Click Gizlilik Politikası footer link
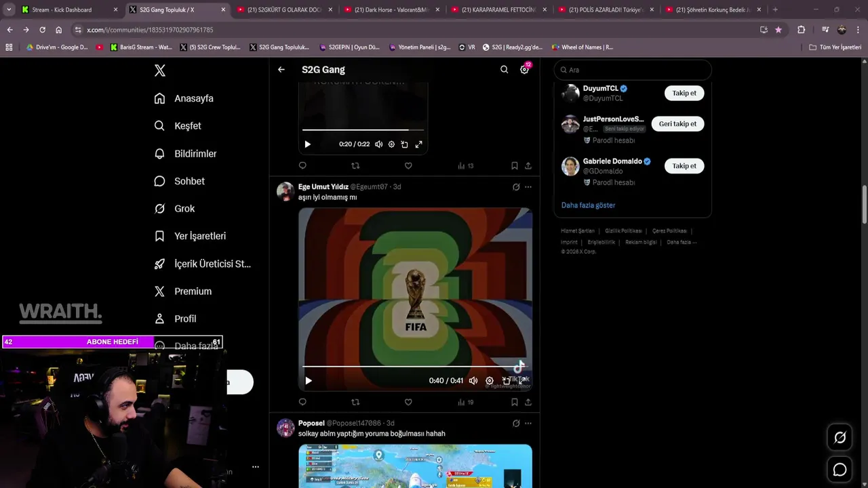Image resolution: width=868 pixels, height=488 pixels. tap(623, 231)
